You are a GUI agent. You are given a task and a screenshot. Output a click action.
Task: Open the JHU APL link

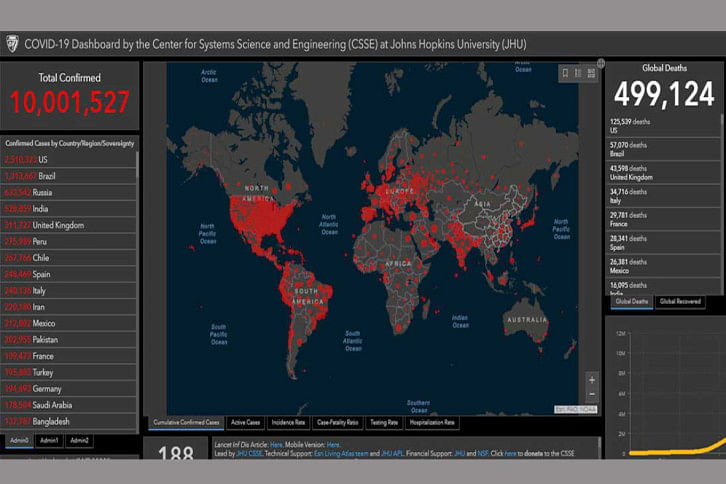(392, 453)
